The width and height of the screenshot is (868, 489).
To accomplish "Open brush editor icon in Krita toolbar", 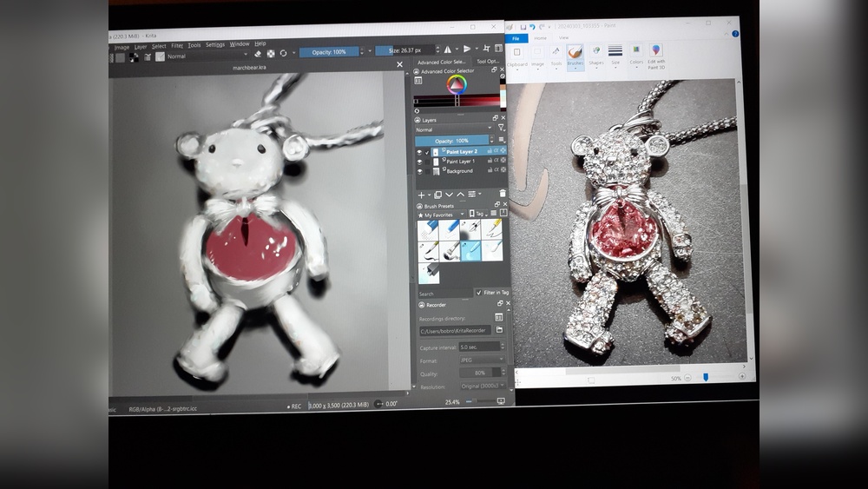I will 148,57.
